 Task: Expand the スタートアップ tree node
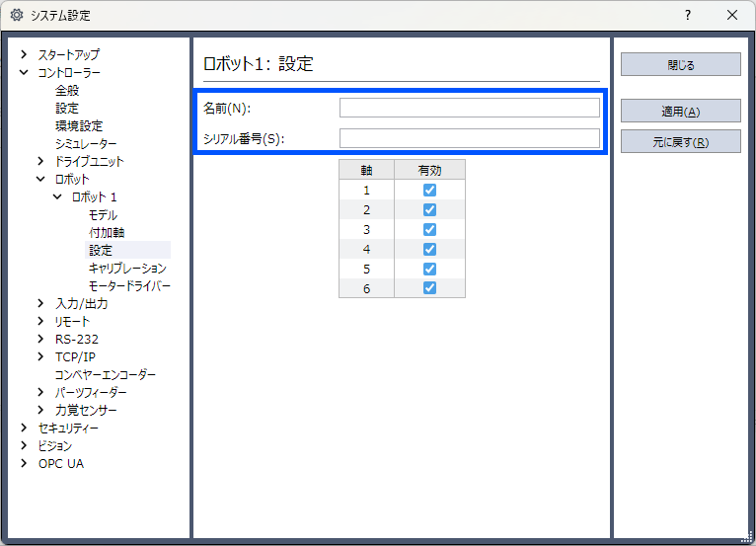[24, 54]
